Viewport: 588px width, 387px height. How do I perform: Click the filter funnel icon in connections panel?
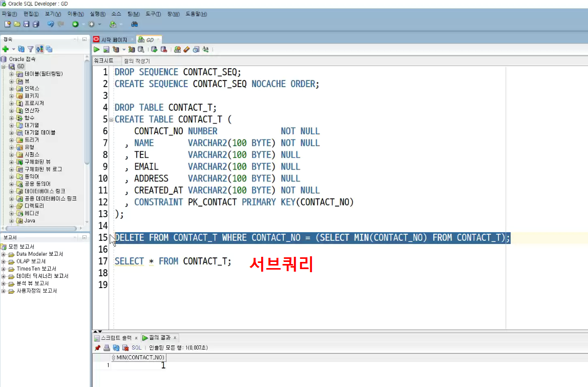tap(30, 49)
